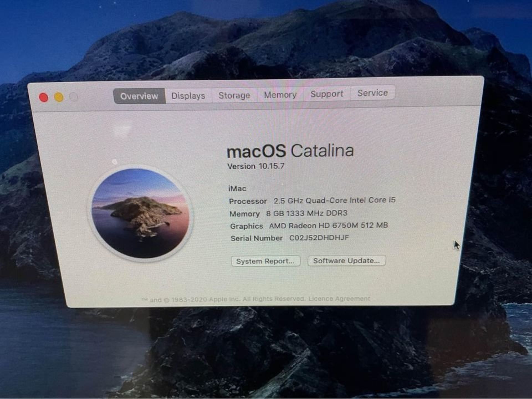Click the Software Update button
The height and width of the screenshot is (399, 532).
point(346,260)
